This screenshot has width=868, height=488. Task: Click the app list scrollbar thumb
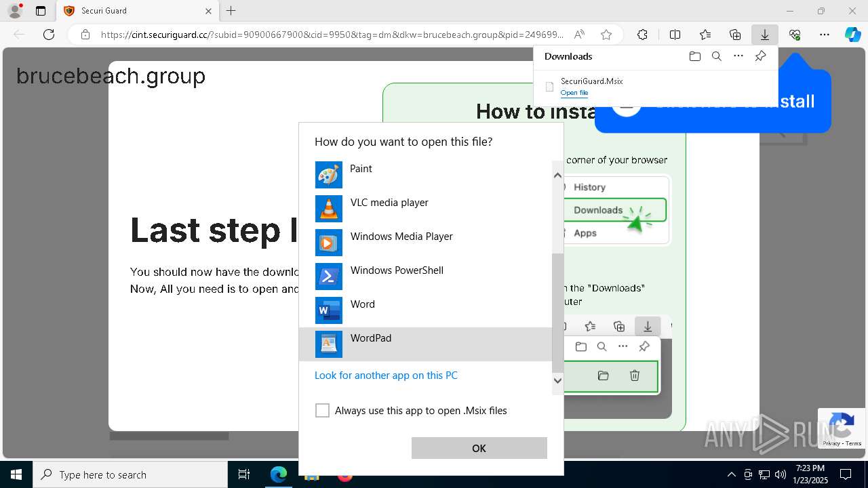point(557,312)
